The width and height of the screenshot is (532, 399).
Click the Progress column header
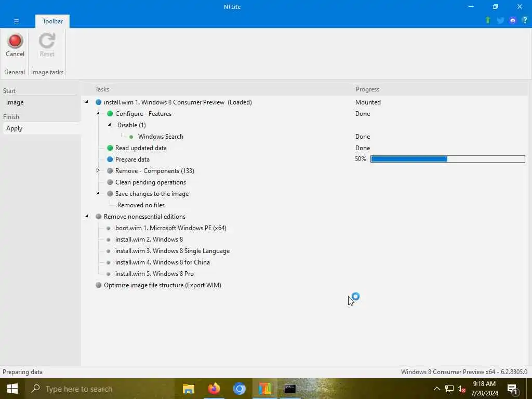coord(367,89)
